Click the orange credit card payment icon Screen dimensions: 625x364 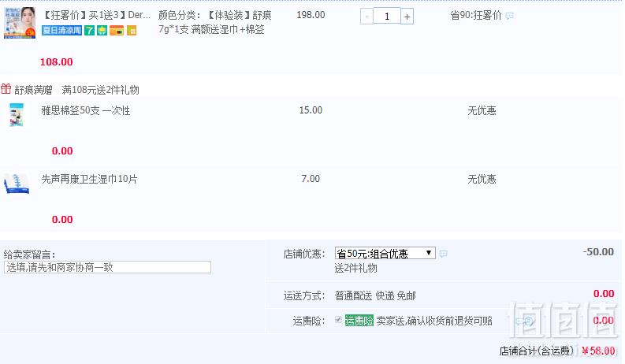pyautogui.click(x=117, y=30)
